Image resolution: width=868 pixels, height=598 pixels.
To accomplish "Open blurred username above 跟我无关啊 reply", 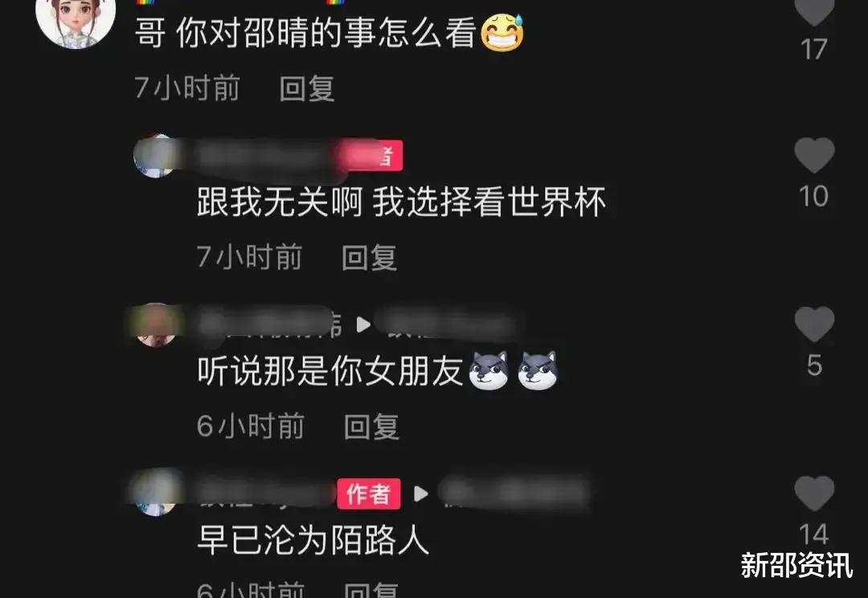I will tap(266, 157).
